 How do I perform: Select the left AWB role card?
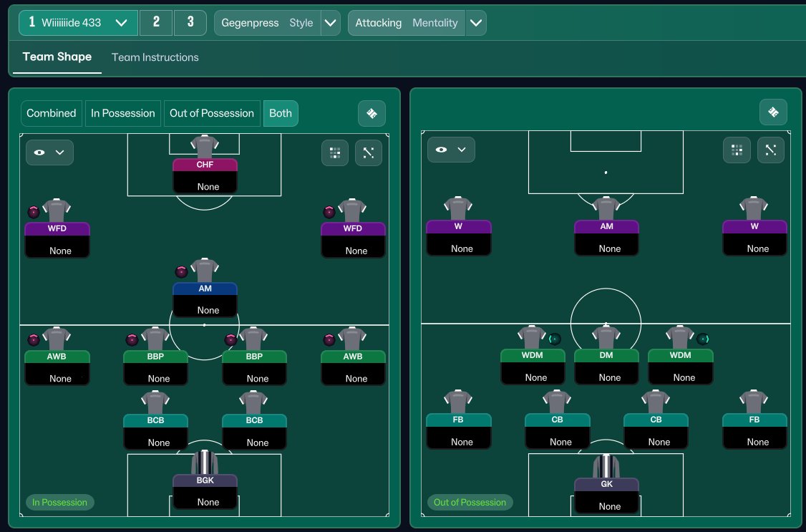coord(57,367)
